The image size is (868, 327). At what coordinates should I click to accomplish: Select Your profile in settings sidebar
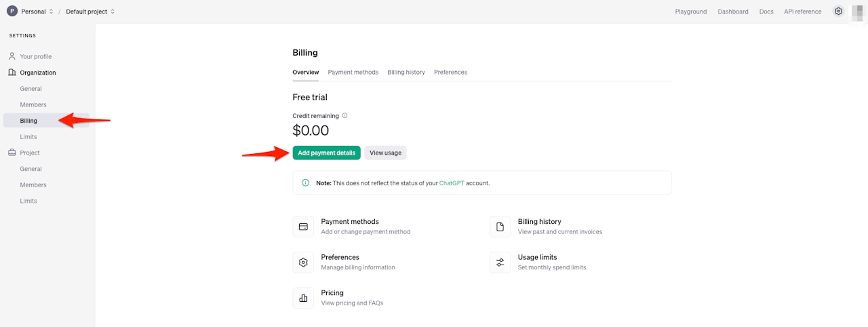coord(36,56)
